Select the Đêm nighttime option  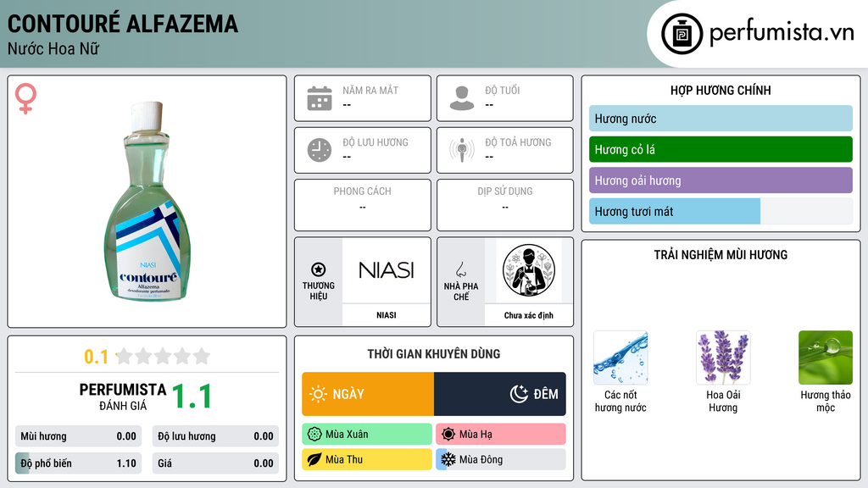tap(500, 394)
